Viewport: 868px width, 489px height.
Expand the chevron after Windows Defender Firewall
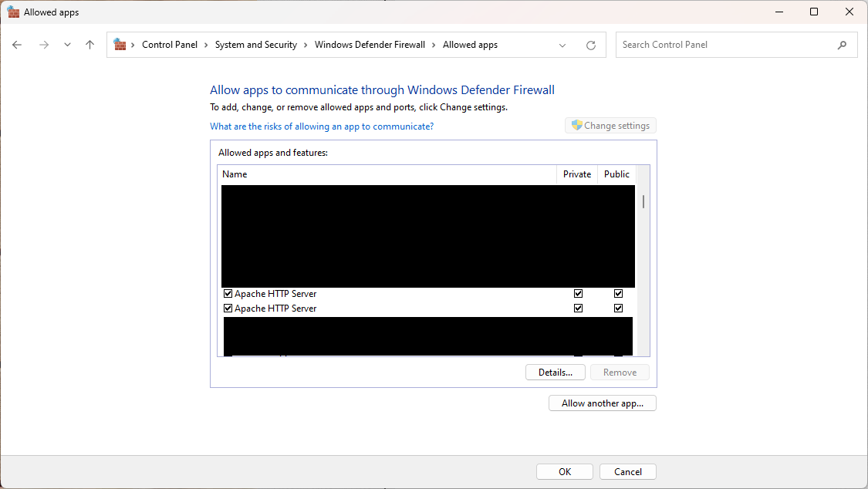[434, 45]
